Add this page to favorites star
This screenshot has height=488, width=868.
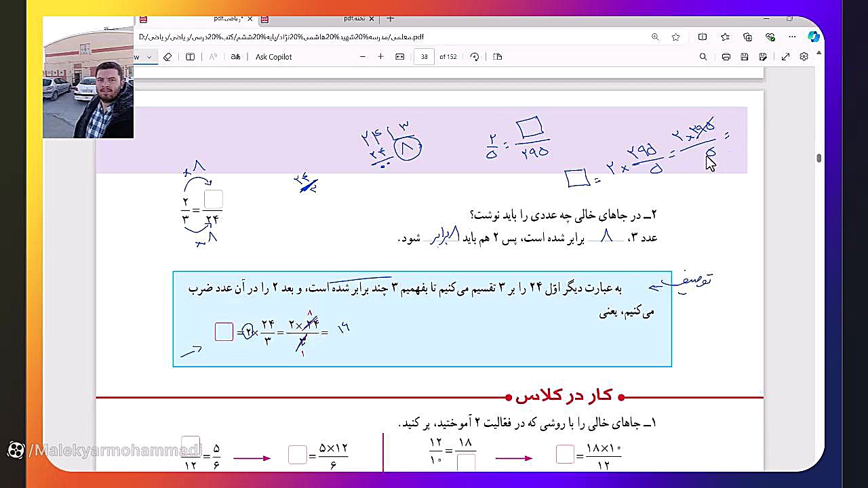pos(675,37)
